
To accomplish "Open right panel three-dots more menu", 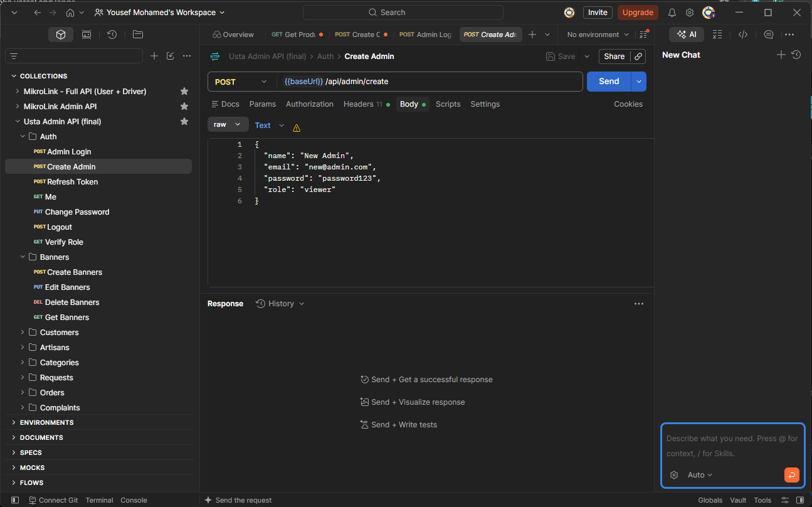I will [x=789, y=35].
